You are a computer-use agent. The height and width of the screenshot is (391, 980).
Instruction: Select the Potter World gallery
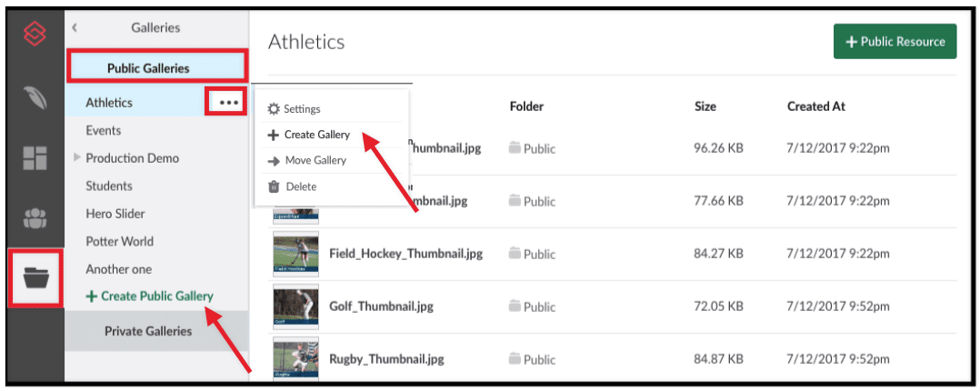(119, 242)
